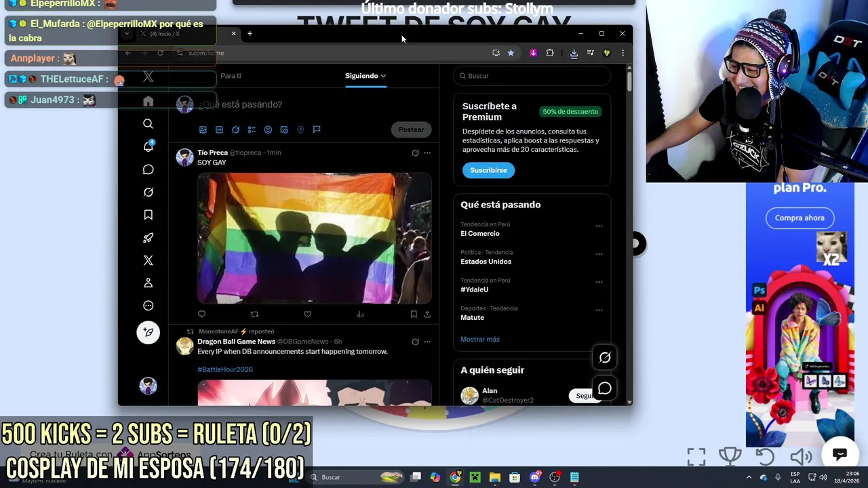Like Tío Preca's SOY GAY post

tap(307, 314)
